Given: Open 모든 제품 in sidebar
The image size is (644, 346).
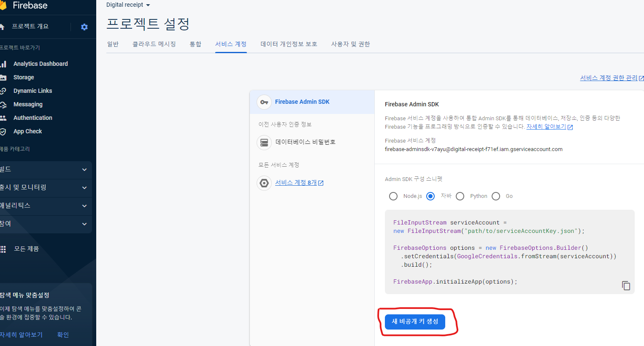Looking at the screenshot, I should coord(26,249).
